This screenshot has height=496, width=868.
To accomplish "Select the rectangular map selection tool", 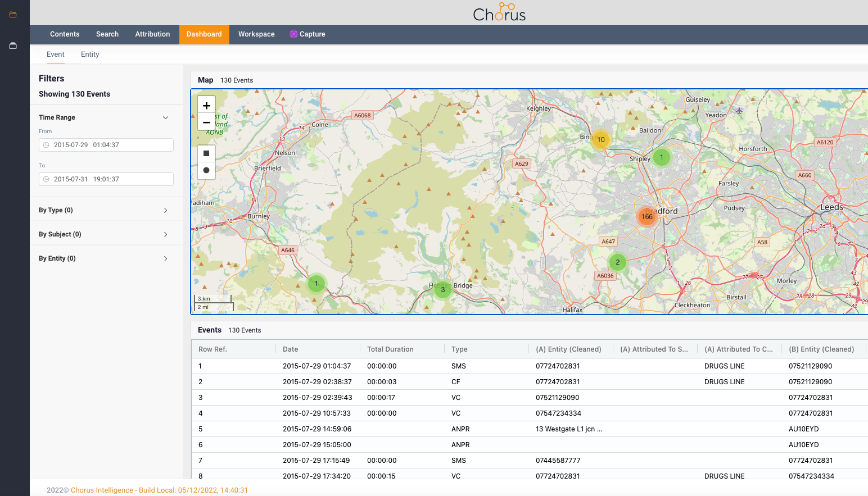I will [206, 153].
